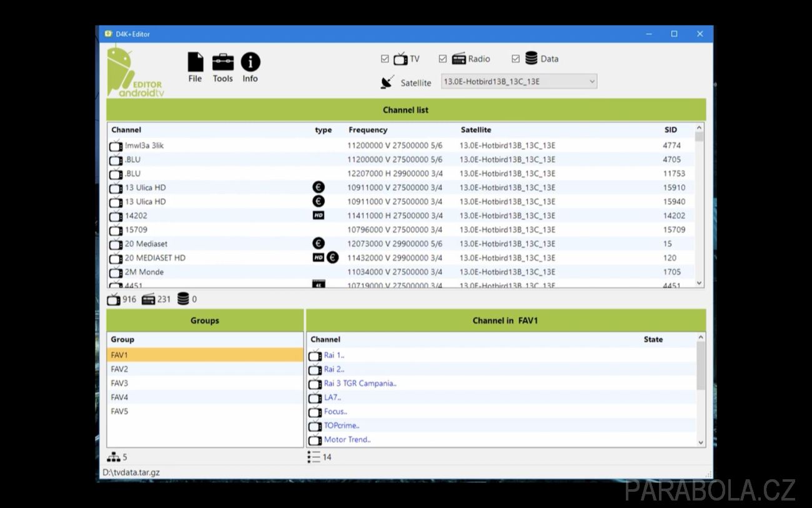Click the groups hierarchy icon showing 5

click(x=113, y=457)
